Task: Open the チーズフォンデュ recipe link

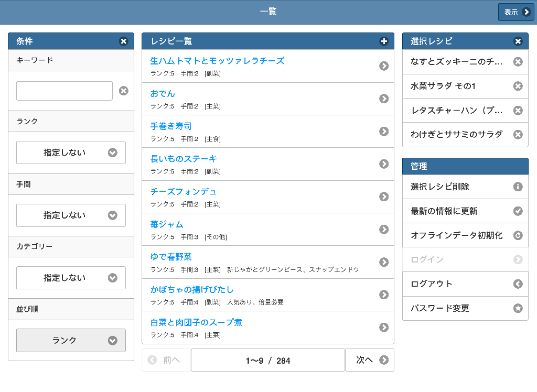Action: pos(184,192)
